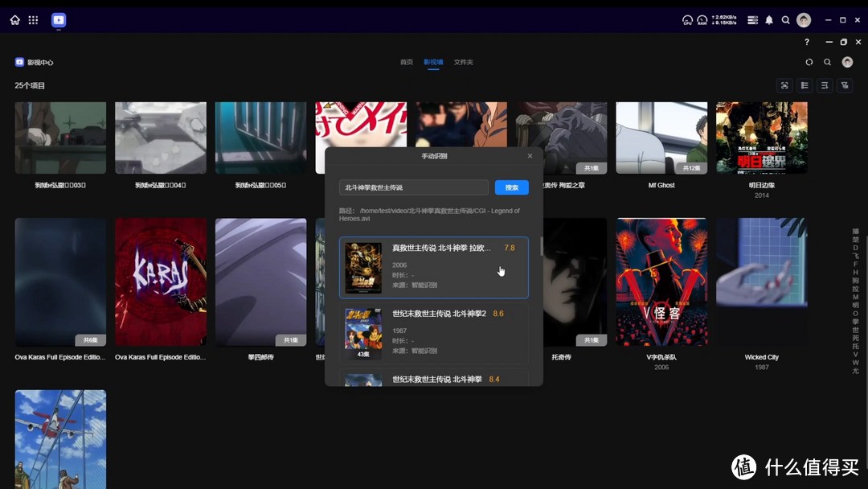The width and height of the screenshot is (868, 489).
Task: Click the 7.8 rating of the first result
Action: coord(510,248)
